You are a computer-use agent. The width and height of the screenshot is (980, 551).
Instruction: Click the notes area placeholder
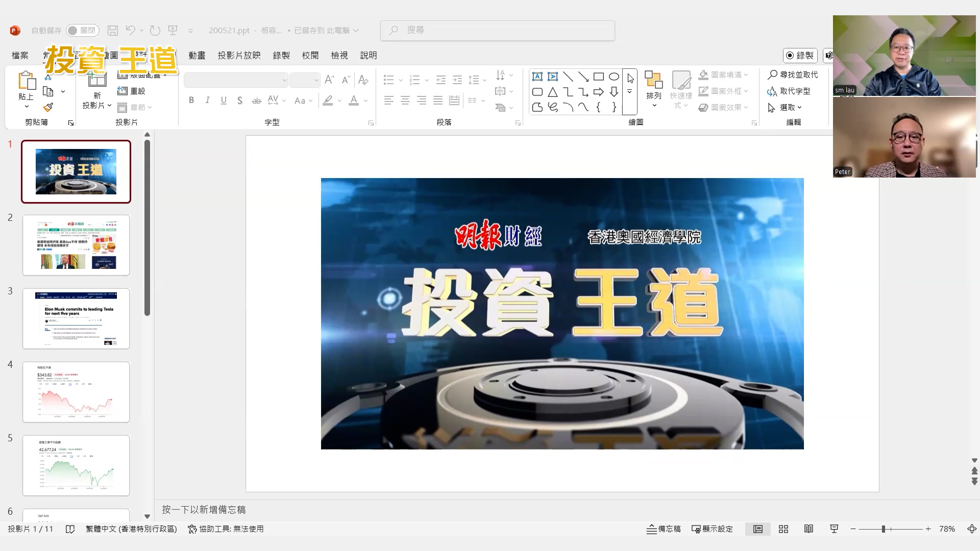(x=204, y=510)
